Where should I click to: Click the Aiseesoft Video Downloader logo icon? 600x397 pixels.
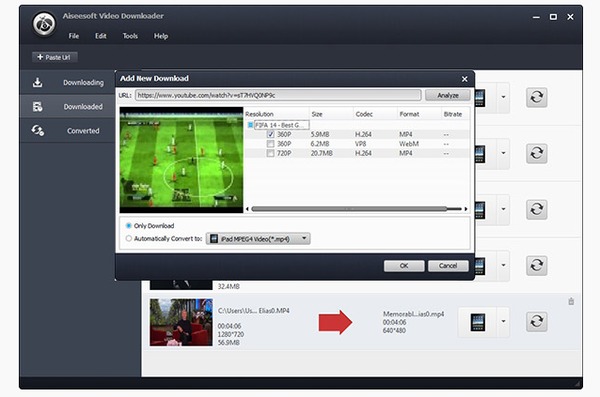pyautogui.click(x=44, y=24)
